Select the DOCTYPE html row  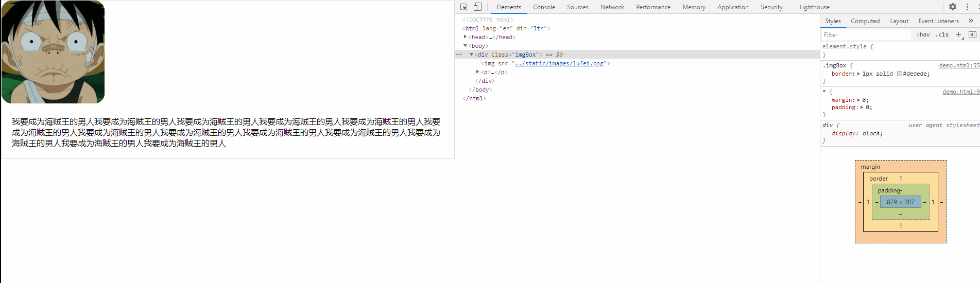(638, 20)
